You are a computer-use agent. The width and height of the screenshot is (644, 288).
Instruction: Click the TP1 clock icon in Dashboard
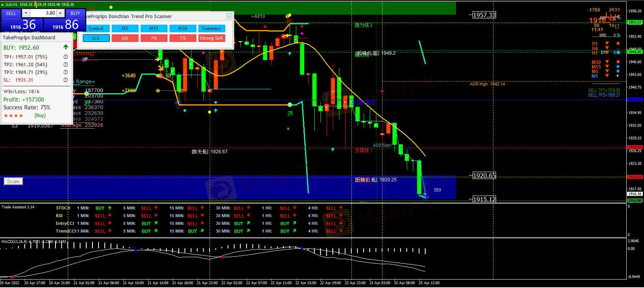(65, 57)
